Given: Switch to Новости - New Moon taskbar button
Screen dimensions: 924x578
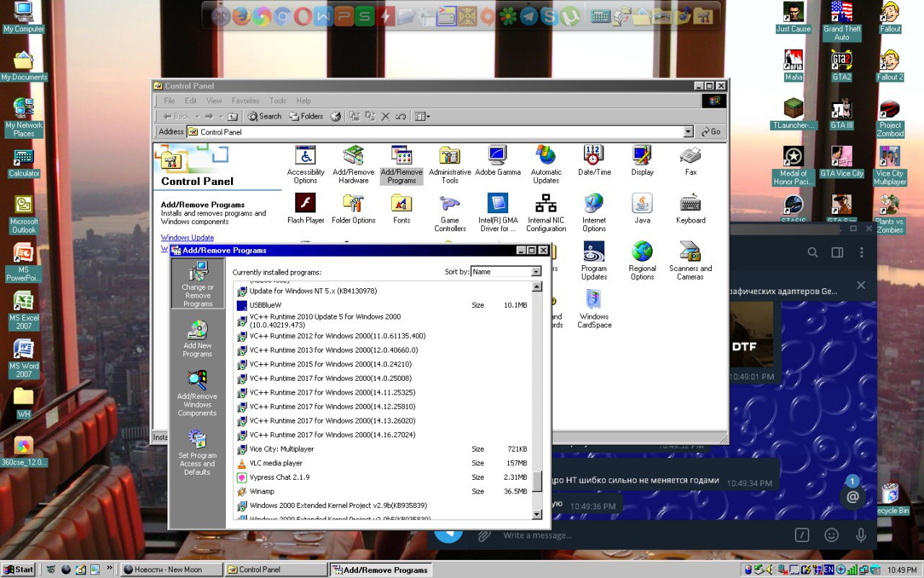Looking at the screenshot, I should (x=171, y=569).
